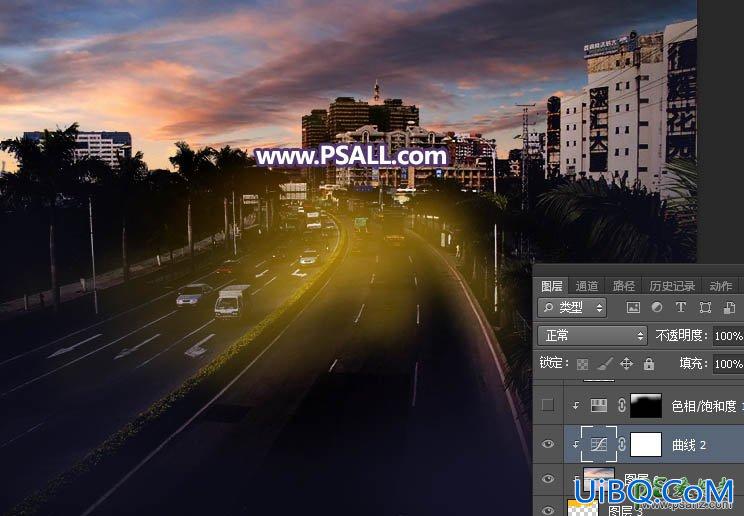744x516 pixels.
Task: Select the 色相/饱和度 layer name
Action: coord(704,406)
